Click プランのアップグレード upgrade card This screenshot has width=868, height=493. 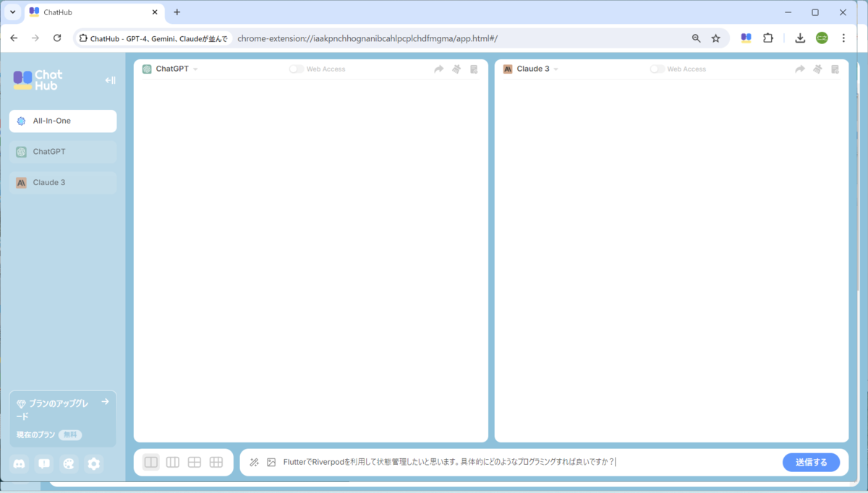pyautogui.click(x=63, y=419)
